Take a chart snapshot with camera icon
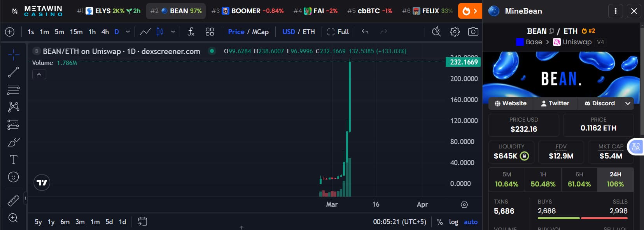Image resolution: width=644 pixels, height=230 pixels. pos(473,32)
